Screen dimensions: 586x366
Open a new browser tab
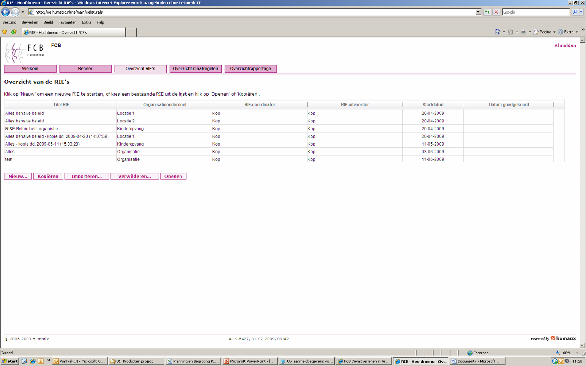[x=131, y=32]
